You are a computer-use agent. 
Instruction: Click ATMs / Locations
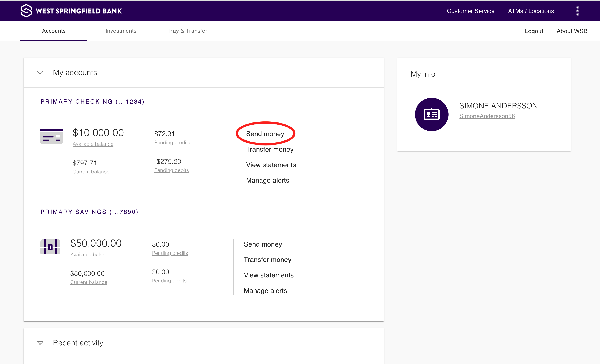(531, 11)
